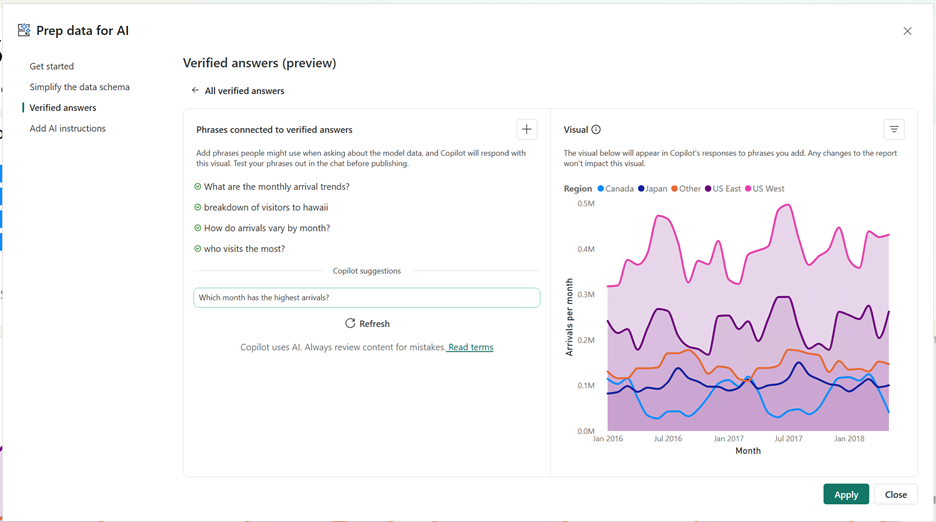The width and height of the screenshot is (936, 522).
Task: Click the green check next to 'who visits the most?'
Action: [x=198, y=249]
